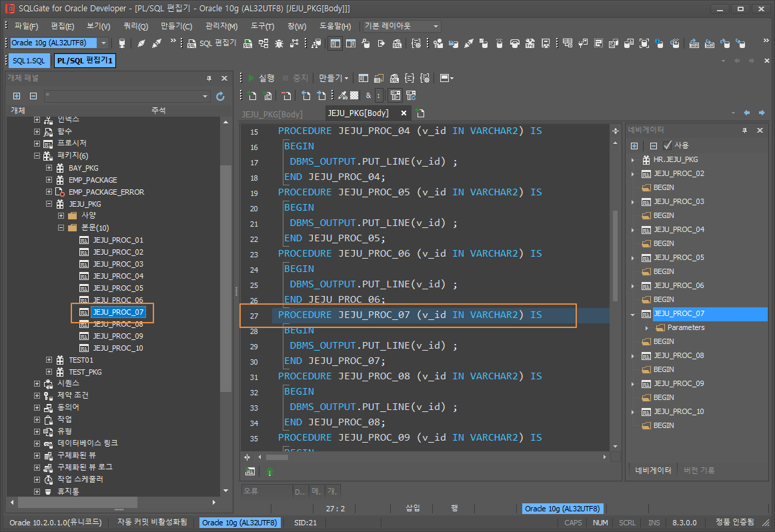This screenshot has height=532, width=775.
Task: Click the collapse-all minus icon in object panel
Action: click(x=33, y=96)
